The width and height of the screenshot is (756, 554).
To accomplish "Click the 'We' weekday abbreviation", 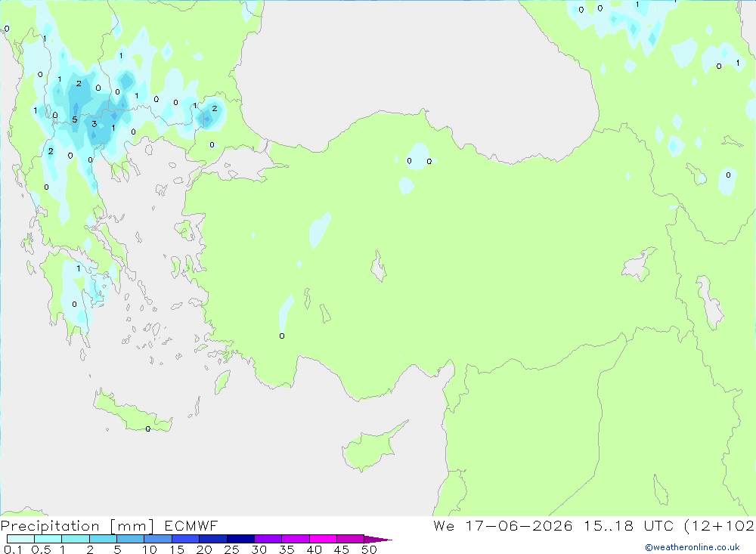I will coord(444,525).
